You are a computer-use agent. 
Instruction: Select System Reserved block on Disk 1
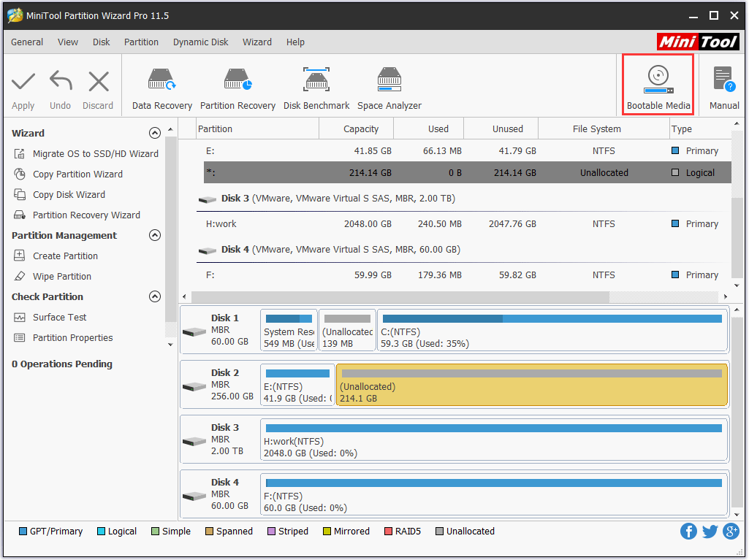coord(289,330)
